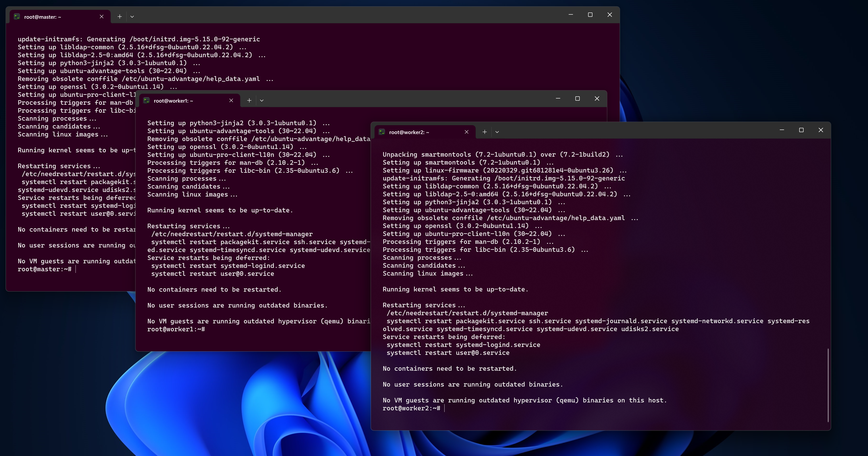Expand profile dropdown in worker1 window
This screenshot has height=456, width=868.
point(262,100)
